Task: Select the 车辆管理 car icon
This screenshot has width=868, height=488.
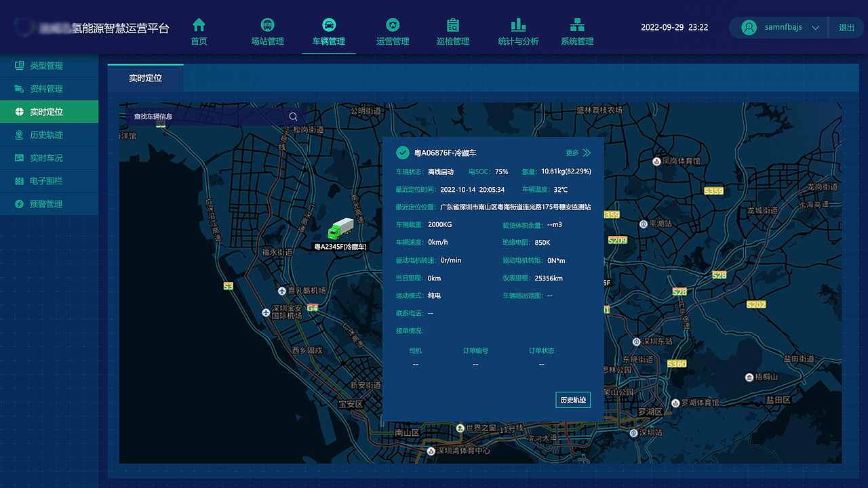Action: 329,25
